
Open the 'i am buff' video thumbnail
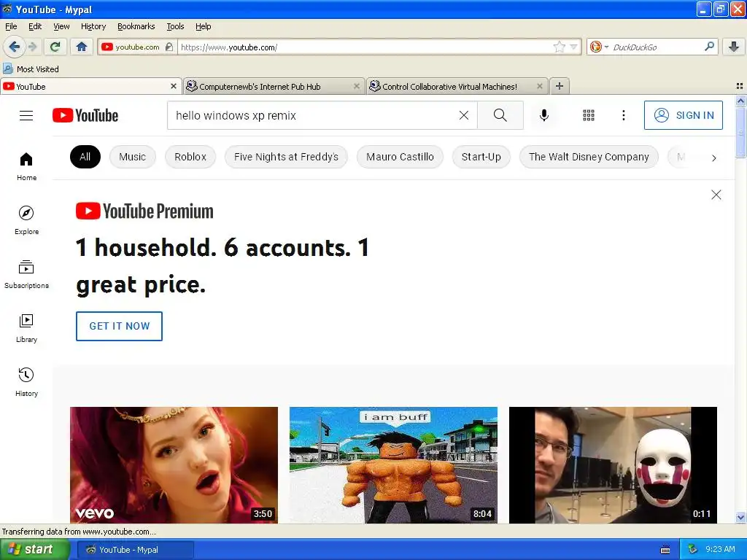click(x=393, y=464)
